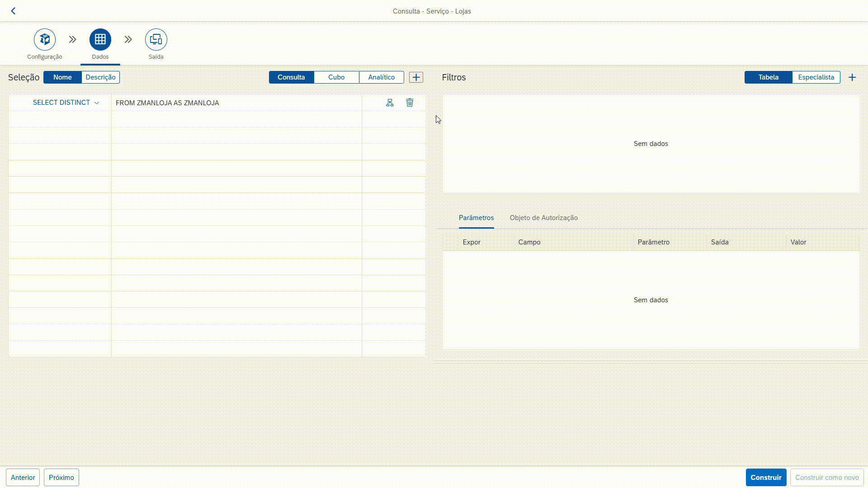The height and width of the screenshot is (488, 868).
Task: Add new selection with boxed plus icon
Action: 416,77
